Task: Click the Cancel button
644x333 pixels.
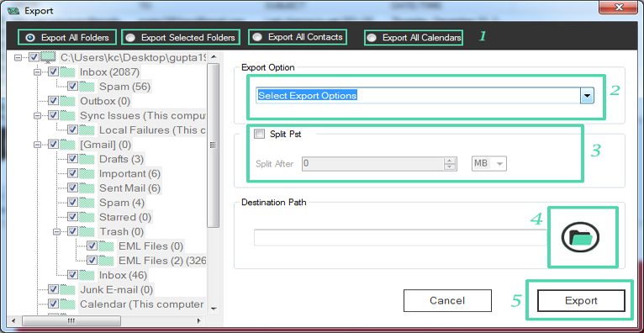Action: click(447, 300)
